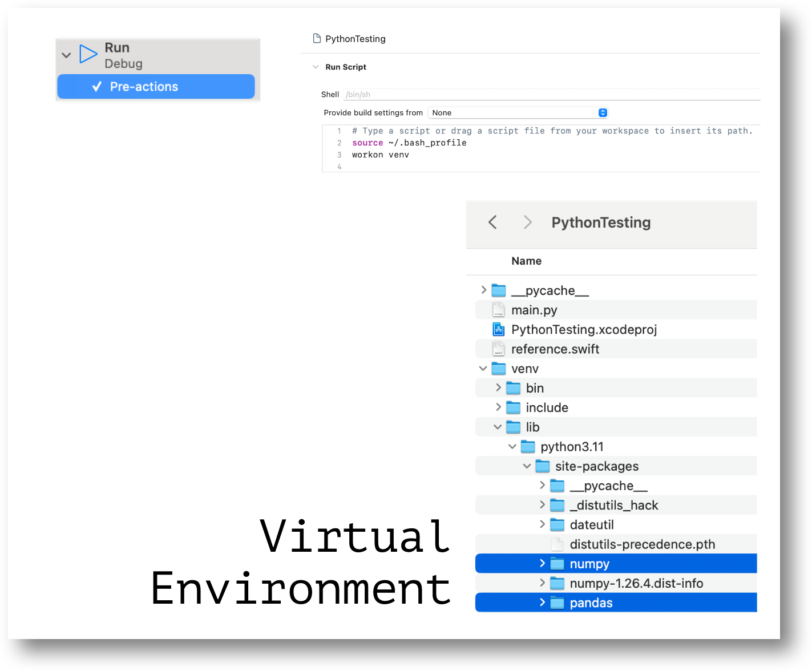Screen dimensions: 812x671
Task: Collapse the Run Script section chevron
Action: [x=316, y=67]
